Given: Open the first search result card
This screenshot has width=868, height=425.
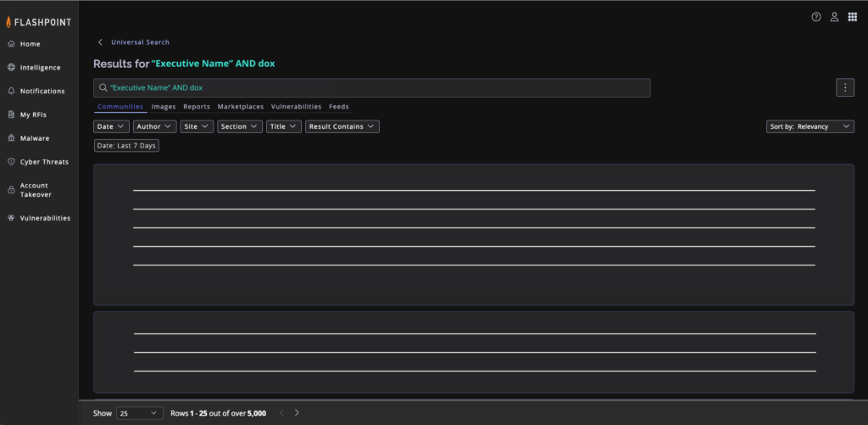Looking at the screenshot, I should coord(473,234).
